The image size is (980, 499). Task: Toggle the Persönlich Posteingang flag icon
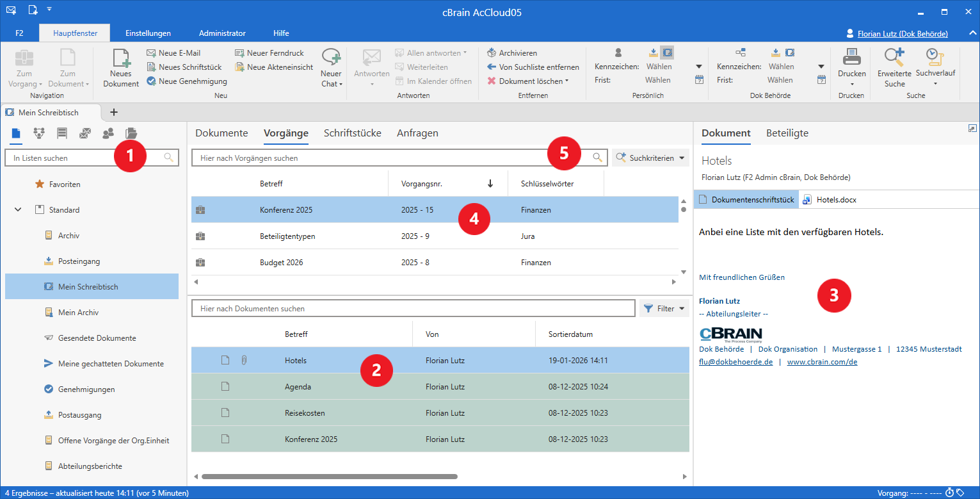(x=653, y=53)
